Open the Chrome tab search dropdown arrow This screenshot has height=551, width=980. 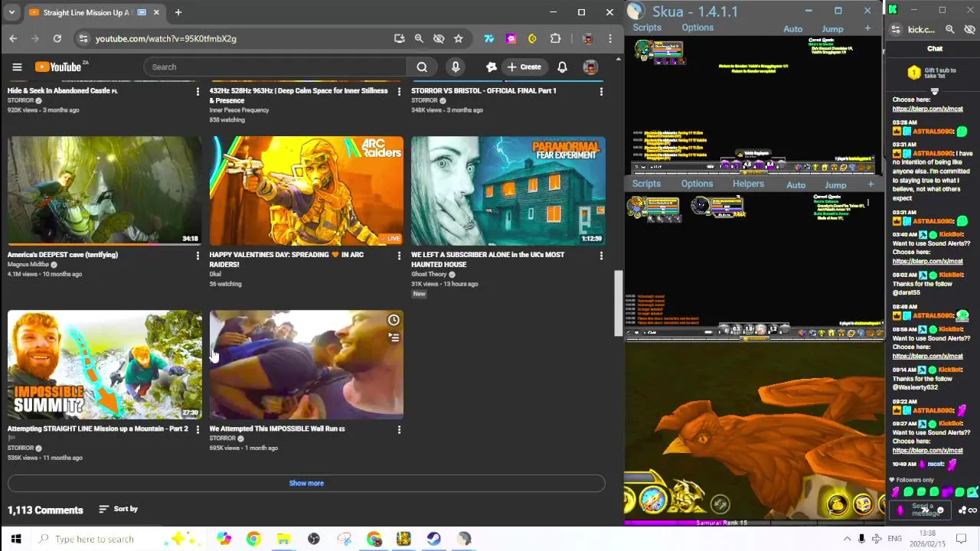pos(11,12)
